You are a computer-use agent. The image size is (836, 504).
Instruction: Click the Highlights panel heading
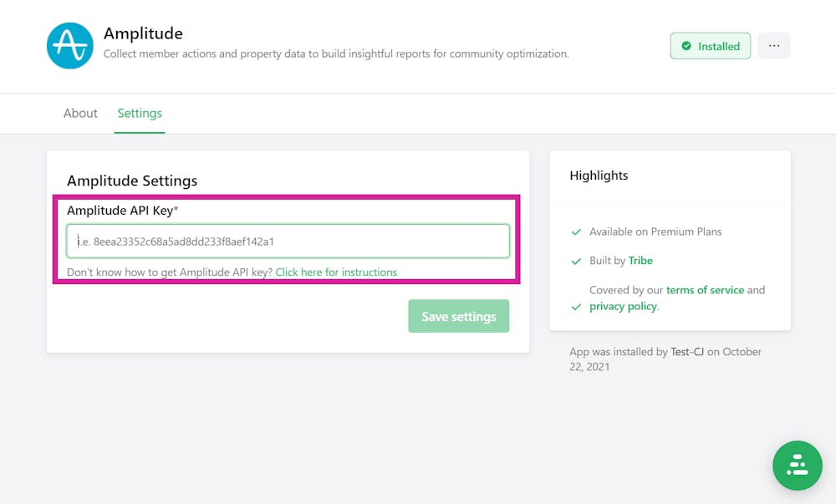599,176
